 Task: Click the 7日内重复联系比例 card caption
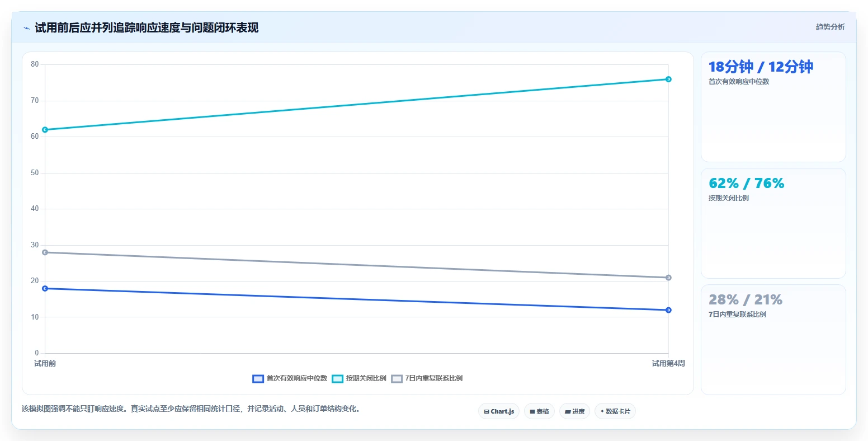738,315
